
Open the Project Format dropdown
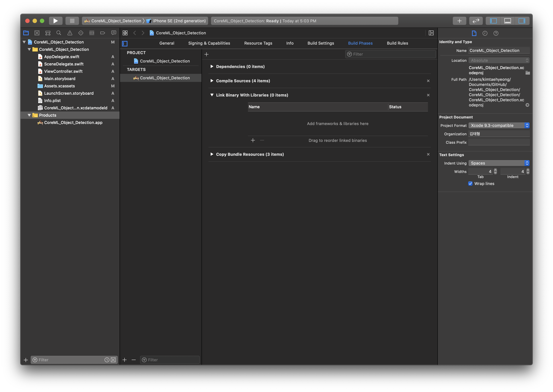click(499, 125)
